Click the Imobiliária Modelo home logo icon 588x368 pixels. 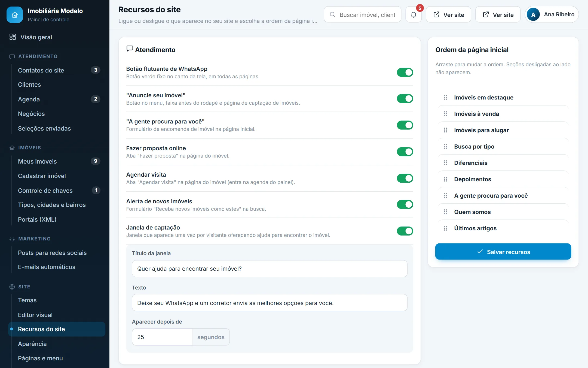click(x=15, y=15)
